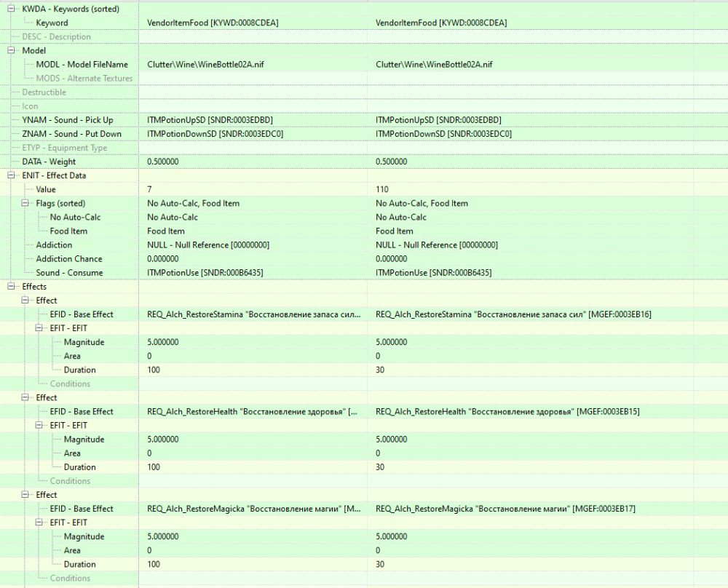Screen dimensions: 728x588
Task: Select the Sound - Consume row label
Action: click(x=70, y=273)
